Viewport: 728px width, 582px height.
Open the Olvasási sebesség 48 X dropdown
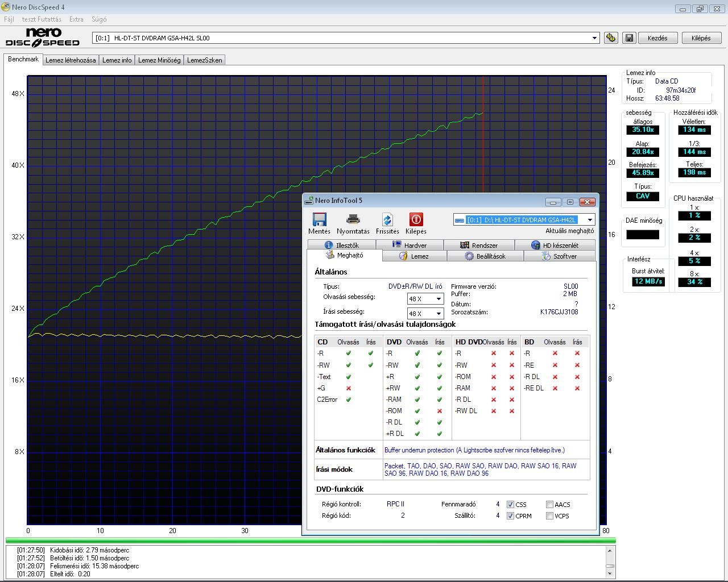439,299
